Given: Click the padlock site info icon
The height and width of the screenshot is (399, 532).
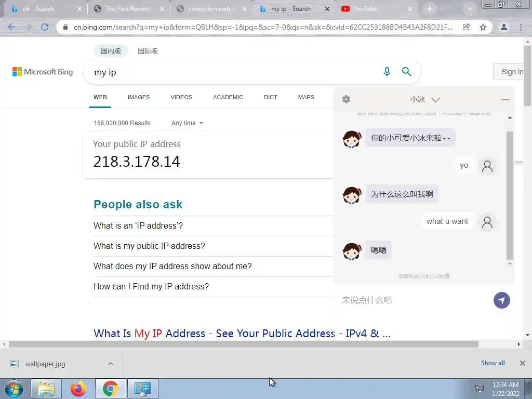Looking at the screenshot, I should coord(65,27).
